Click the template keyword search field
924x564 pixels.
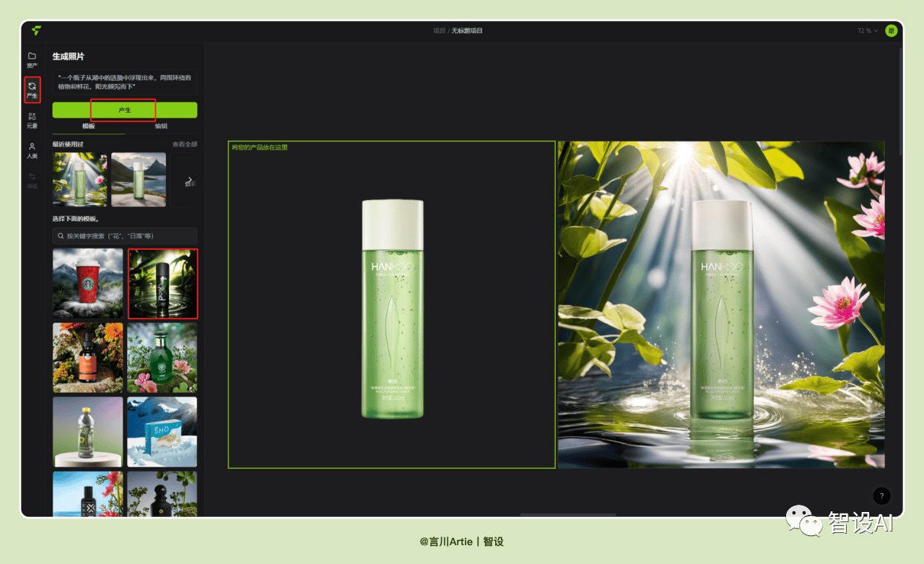click(x=125, y=236)
